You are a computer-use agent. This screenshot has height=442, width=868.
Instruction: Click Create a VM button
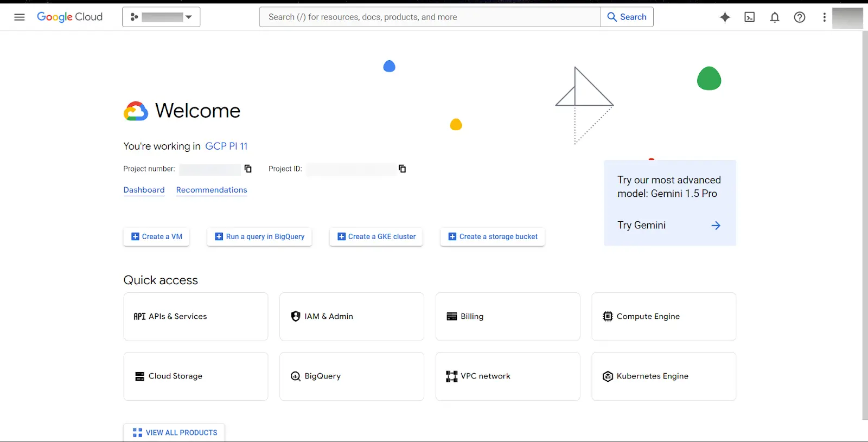click(156, 236)
